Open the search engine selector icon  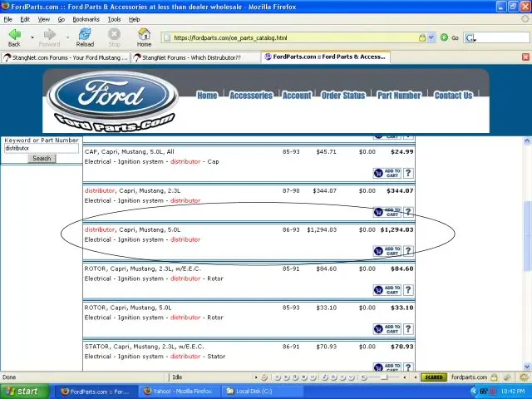(470, 37)
